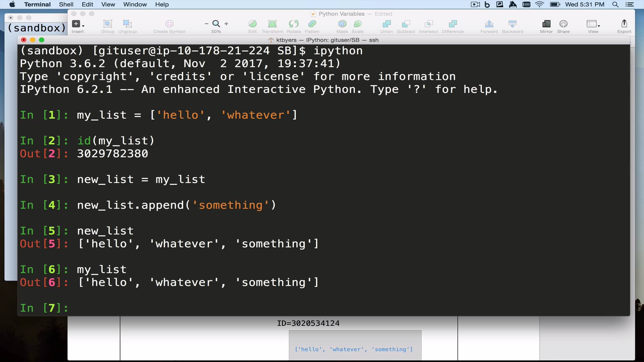Expand the zoom level control showing 50%
Viewport: 644px width, 362px height.
(x=216, y=24)
